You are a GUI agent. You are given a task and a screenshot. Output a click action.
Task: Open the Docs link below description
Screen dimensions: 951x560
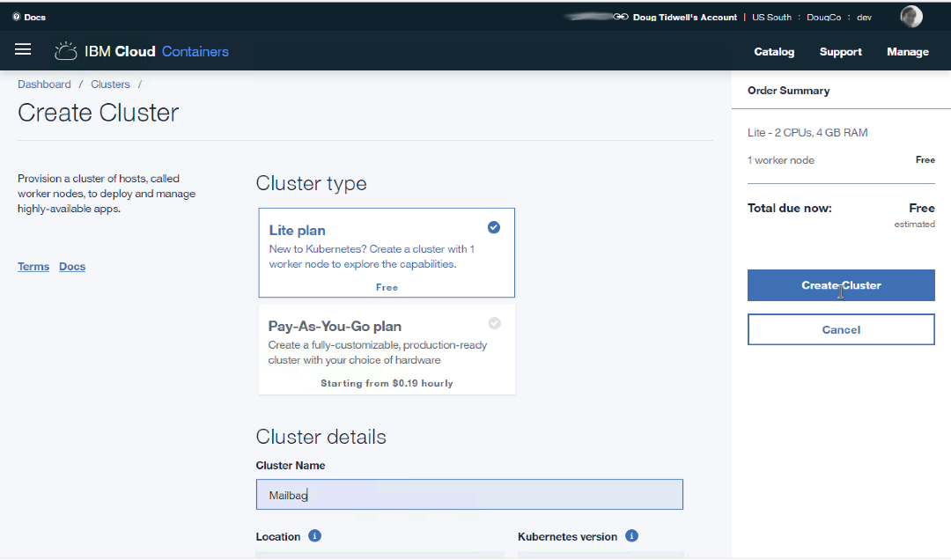[x=72, y=266]
